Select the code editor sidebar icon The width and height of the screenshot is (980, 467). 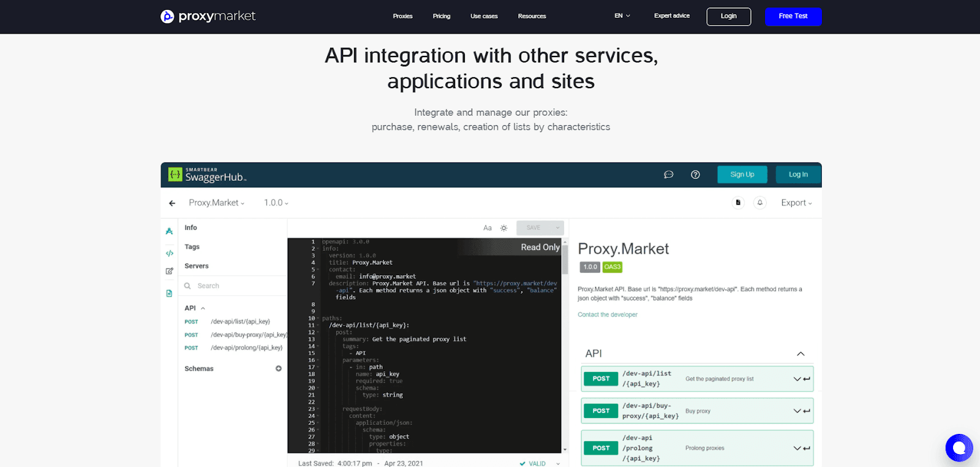point(169,253)
